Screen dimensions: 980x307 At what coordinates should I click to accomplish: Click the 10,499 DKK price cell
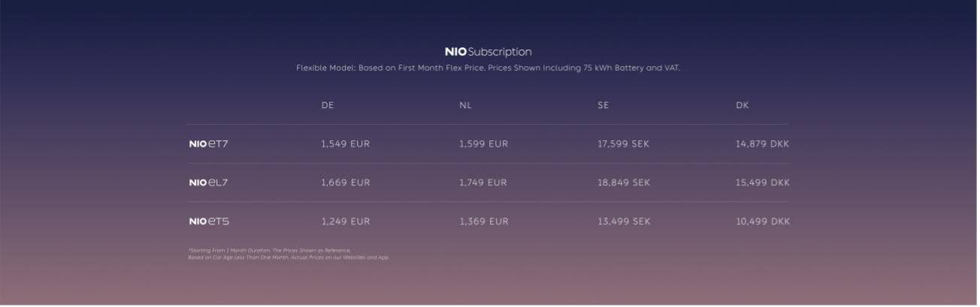point(763,221)
